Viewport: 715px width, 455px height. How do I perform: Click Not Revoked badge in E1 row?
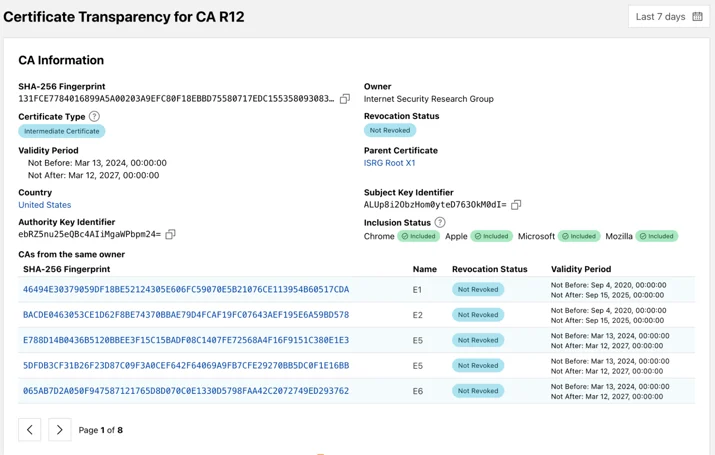[x=478, y=290]
